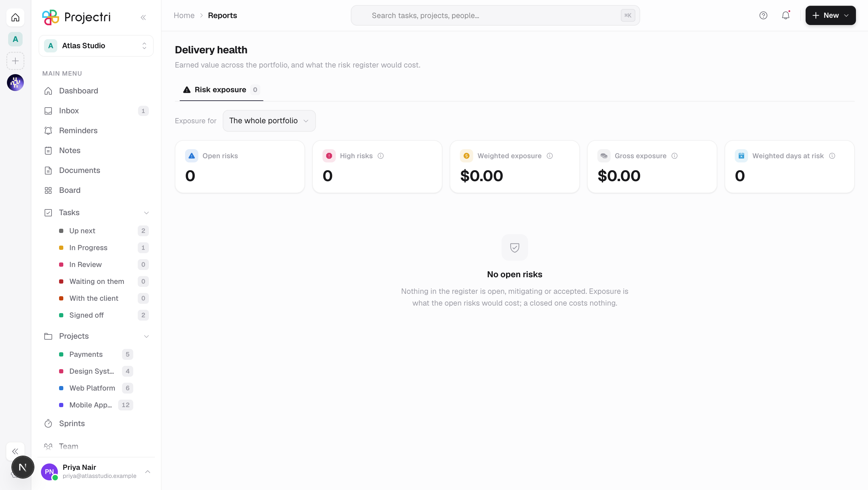This screenshot has width=868, height=490.
Task: Add a new workspace with the plus button
Action: pyautogui.click(x=15, y=61)
